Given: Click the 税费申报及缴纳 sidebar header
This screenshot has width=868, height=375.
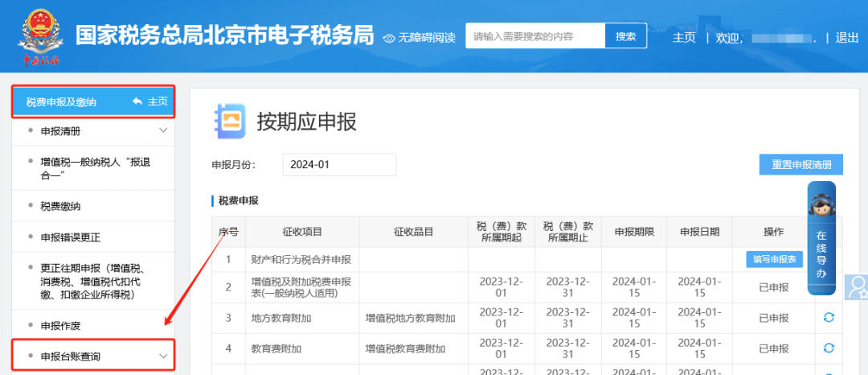Looking at the screenshot, I should coord(93,102).
